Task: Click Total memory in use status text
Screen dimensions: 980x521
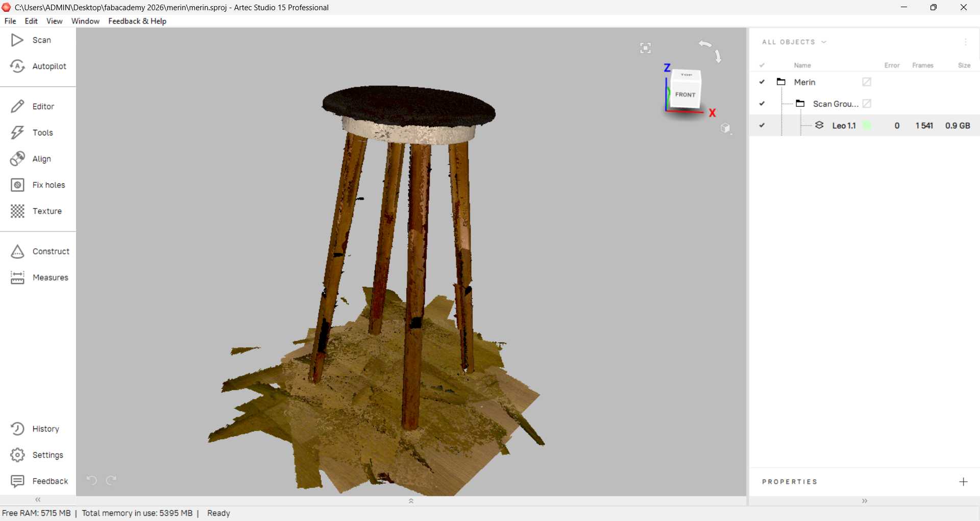Action: [137, 513]
